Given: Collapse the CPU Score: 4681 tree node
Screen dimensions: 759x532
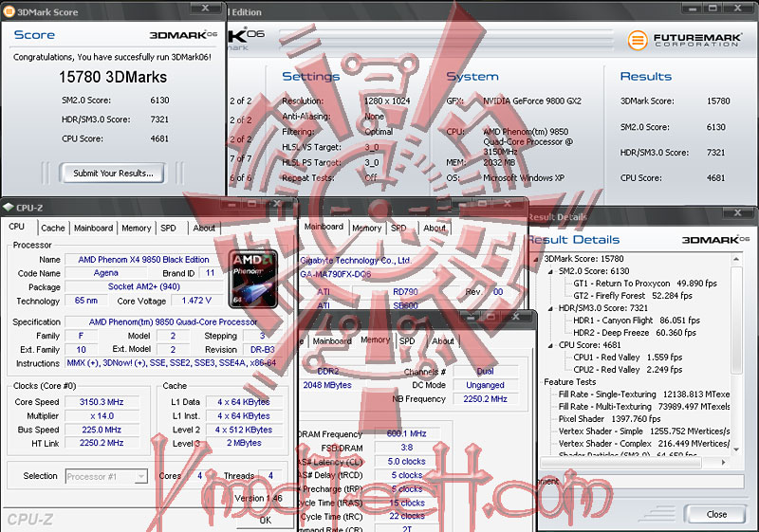Looking at the screenshot, I should point(550,346).
